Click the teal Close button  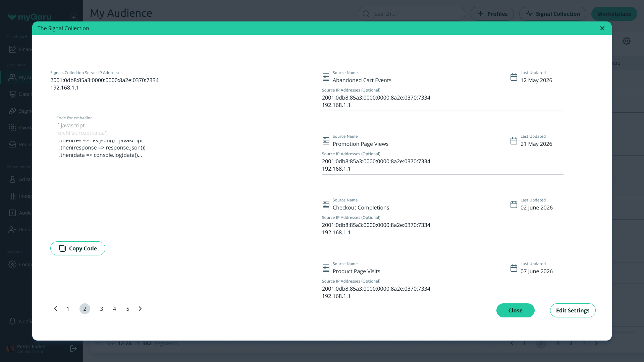tap(516, 310)
